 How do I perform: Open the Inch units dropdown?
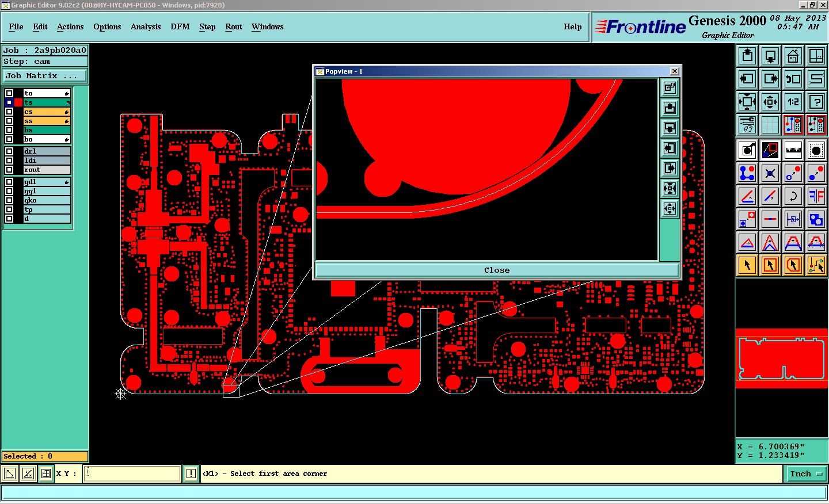806,474
